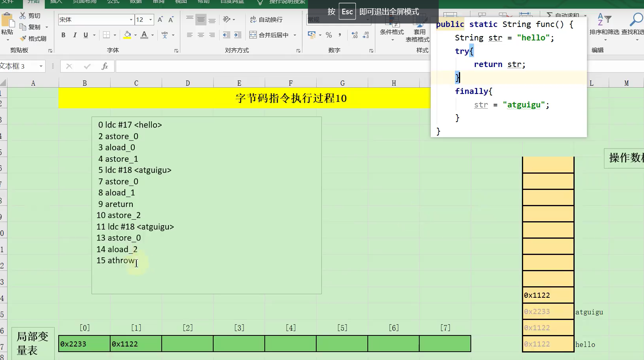The height and width of the screenshot is (360, 644).
Task: Toggle Underline formatting button
Action: tap(86, 35)
